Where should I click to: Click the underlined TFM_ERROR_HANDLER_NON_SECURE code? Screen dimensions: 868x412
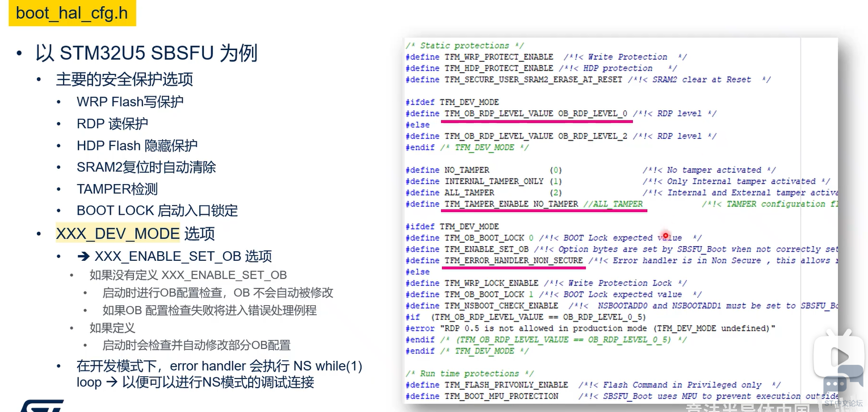coord(514,260)
